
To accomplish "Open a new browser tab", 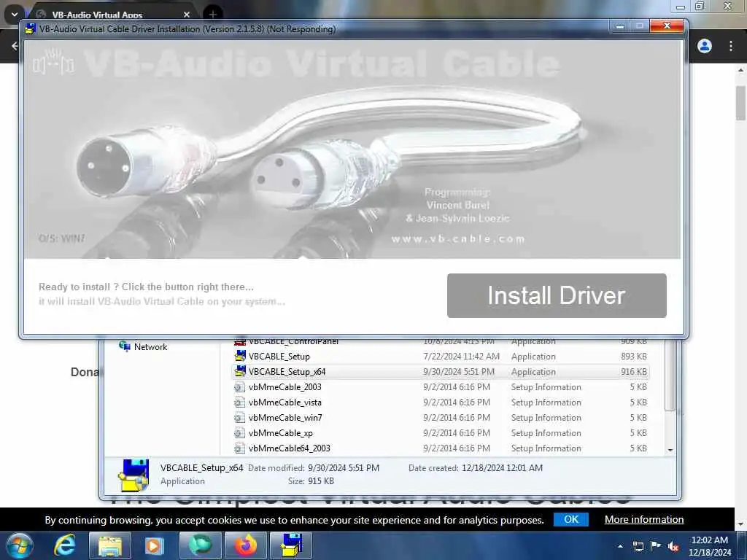I will tap(212, 15).
